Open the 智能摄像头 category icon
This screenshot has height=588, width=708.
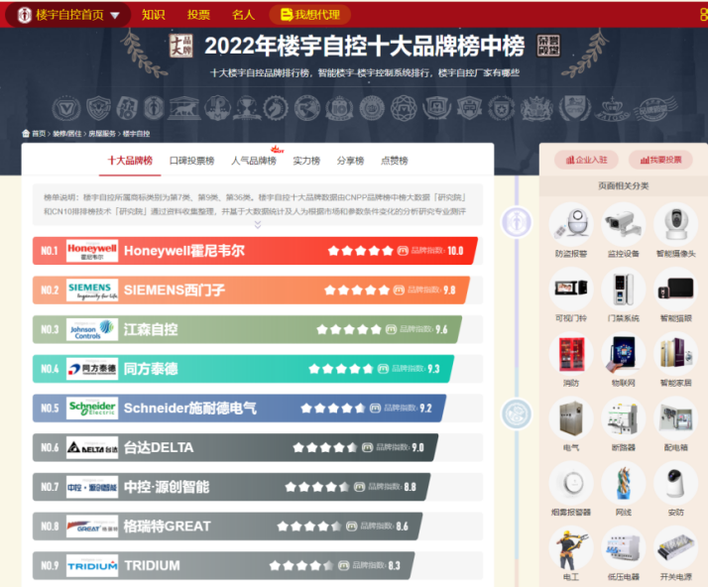[x=675, y=224]
